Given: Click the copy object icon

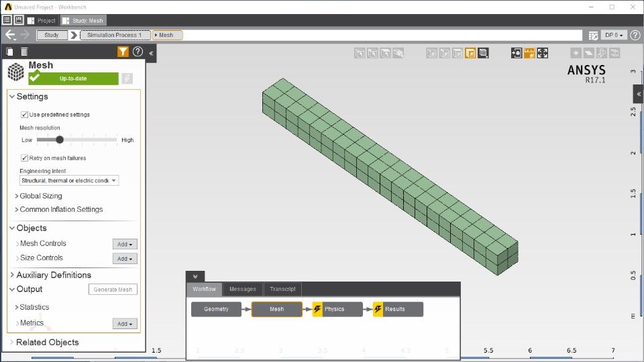Looking at the screenshot, I should [x=9, y=52].
